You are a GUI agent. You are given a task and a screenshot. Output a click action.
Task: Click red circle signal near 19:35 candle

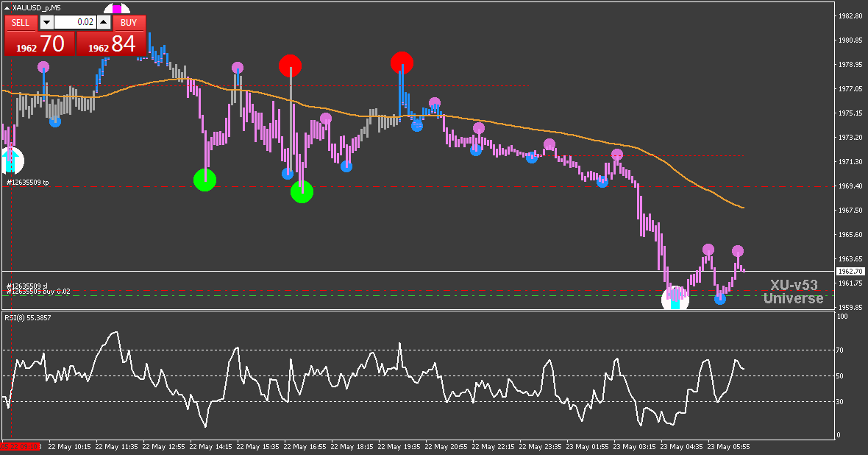402,63
